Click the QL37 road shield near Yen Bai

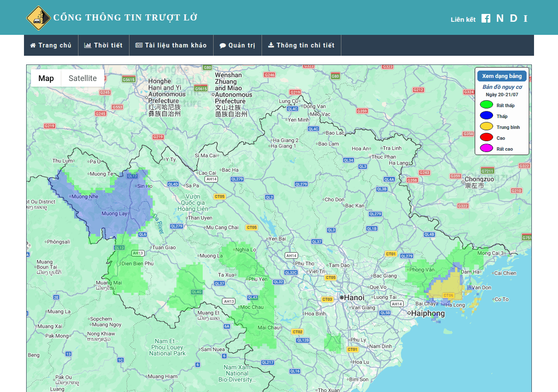tap(316, 241)
